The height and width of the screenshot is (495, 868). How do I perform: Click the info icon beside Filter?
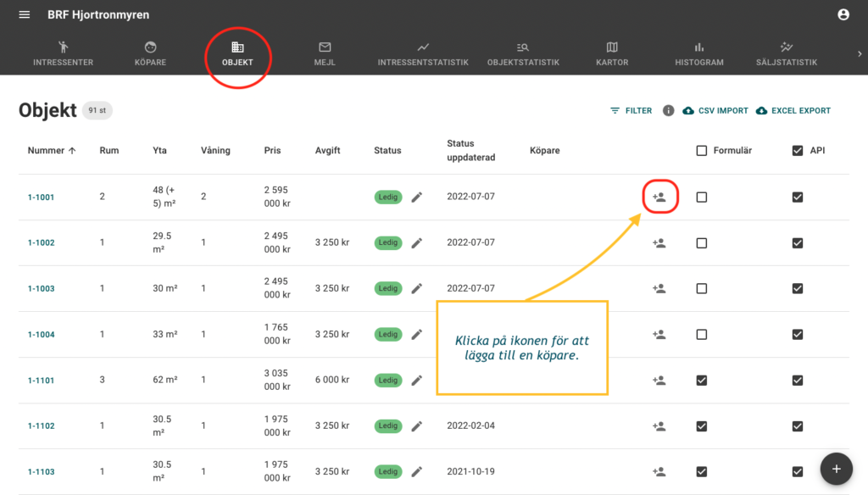[668, 111]
